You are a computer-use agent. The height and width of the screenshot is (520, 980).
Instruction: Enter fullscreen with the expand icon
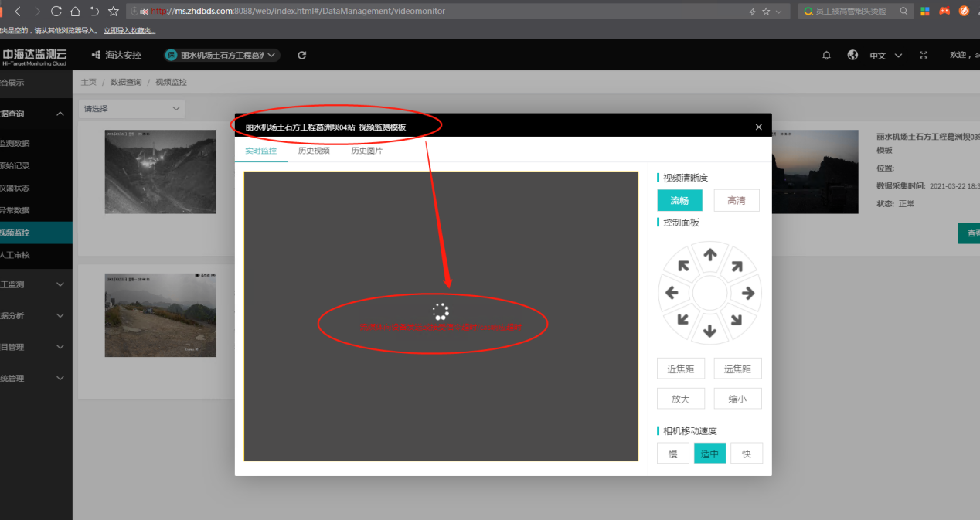point(923,56)
